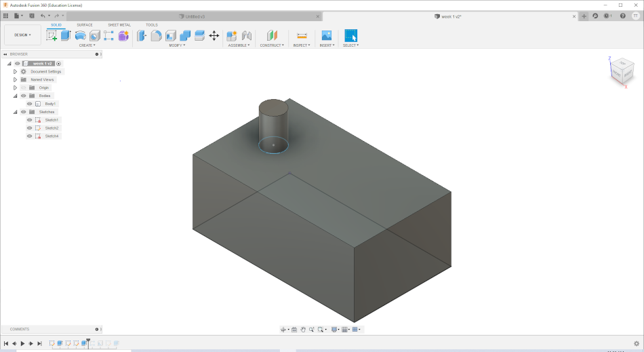Save the document with the floppy icon
This screenshot has width=644, height=352.
tap(32, 16)
